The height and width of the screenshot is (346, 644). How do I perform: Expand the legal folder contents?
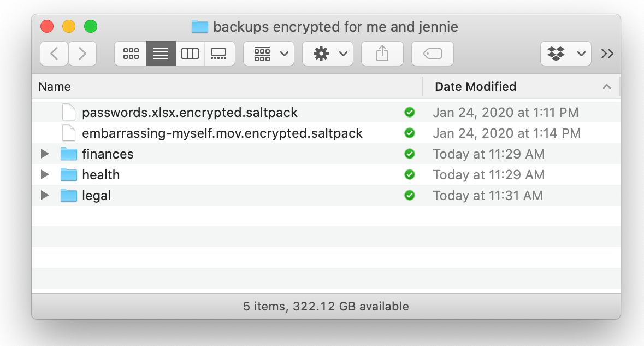pyautogui.click(x=44, y=195)
